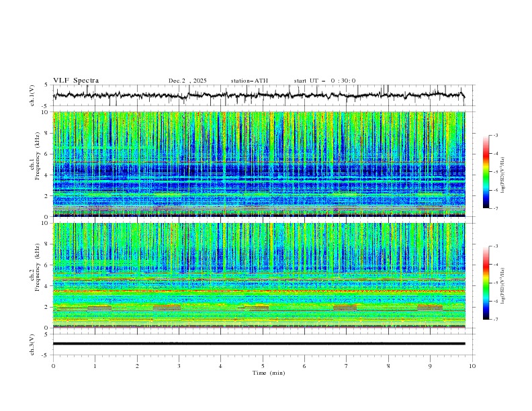Viewport: 532px width, 411px height.
Task: Click inside the ch.1 spectrogram panel
Action: [x=259, y=164]
